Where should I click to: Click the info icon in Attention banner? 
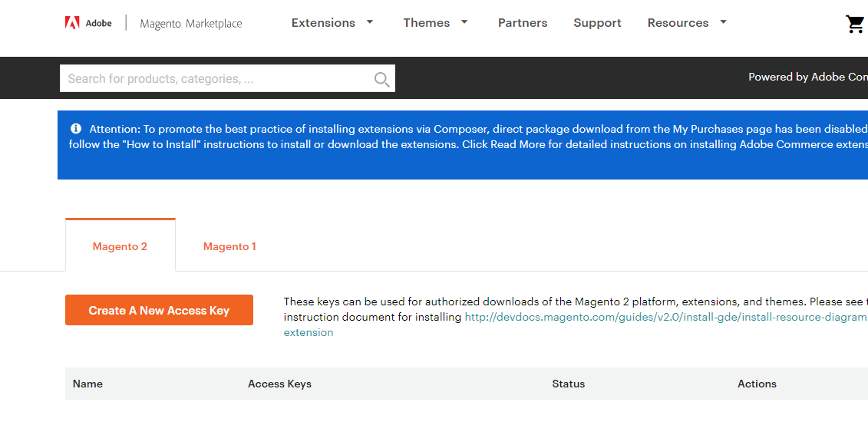(x=76, y=128)
